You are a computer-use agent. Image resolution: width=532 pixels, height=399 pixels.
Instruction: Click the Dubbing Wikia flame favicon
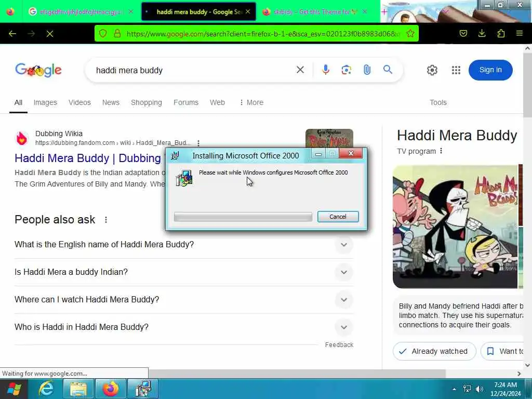point(22,138)
